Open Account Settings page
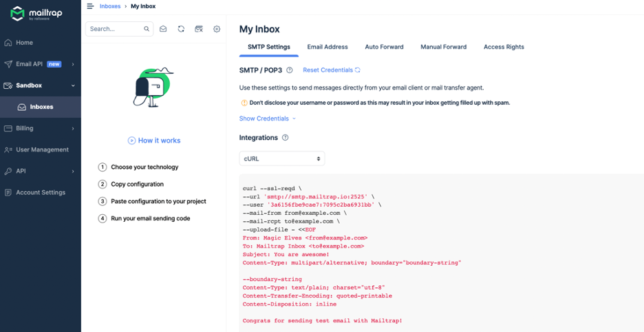This screenshot has width=644, height=332. [40, 193]
